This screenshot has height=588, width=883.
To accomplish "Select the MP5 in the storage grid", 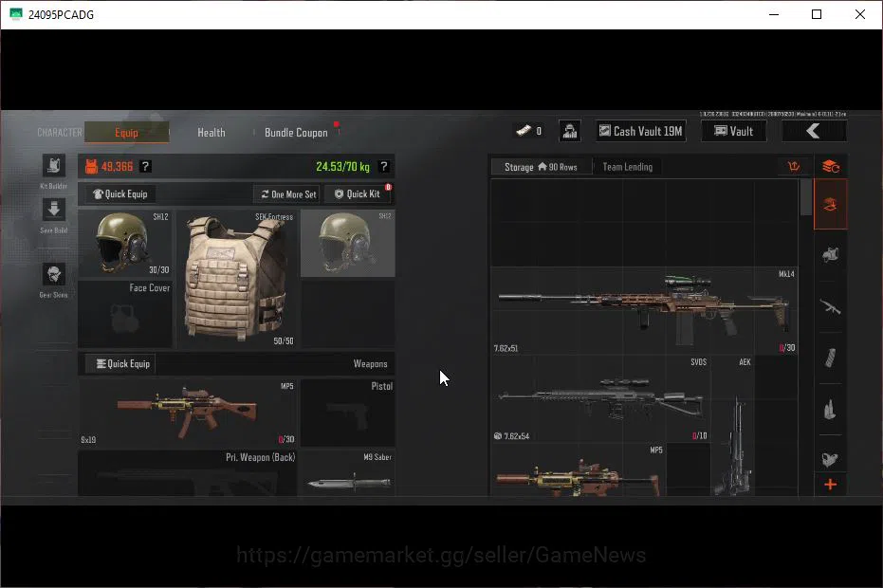I will (579, 469).
